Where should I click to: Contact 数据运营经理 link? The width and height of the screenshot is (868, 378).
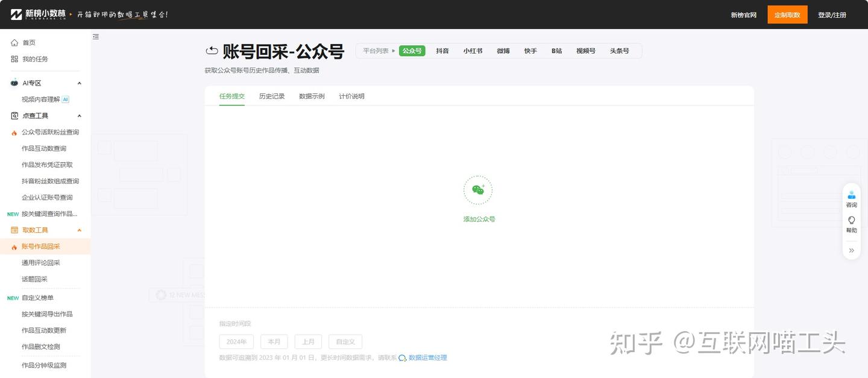[x=428, y=358]
